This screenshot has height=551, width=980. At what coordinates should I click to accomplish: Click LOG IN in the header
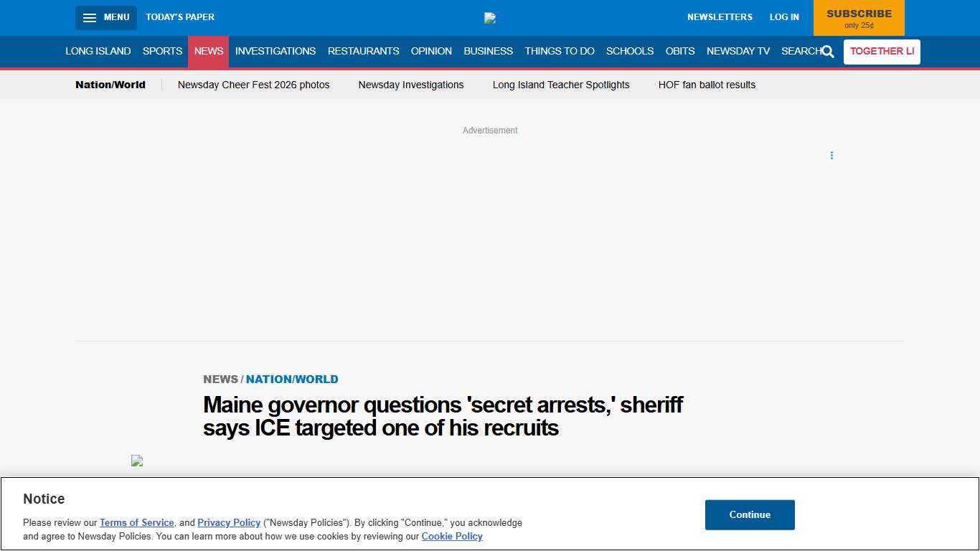click(x=784, y=17)
